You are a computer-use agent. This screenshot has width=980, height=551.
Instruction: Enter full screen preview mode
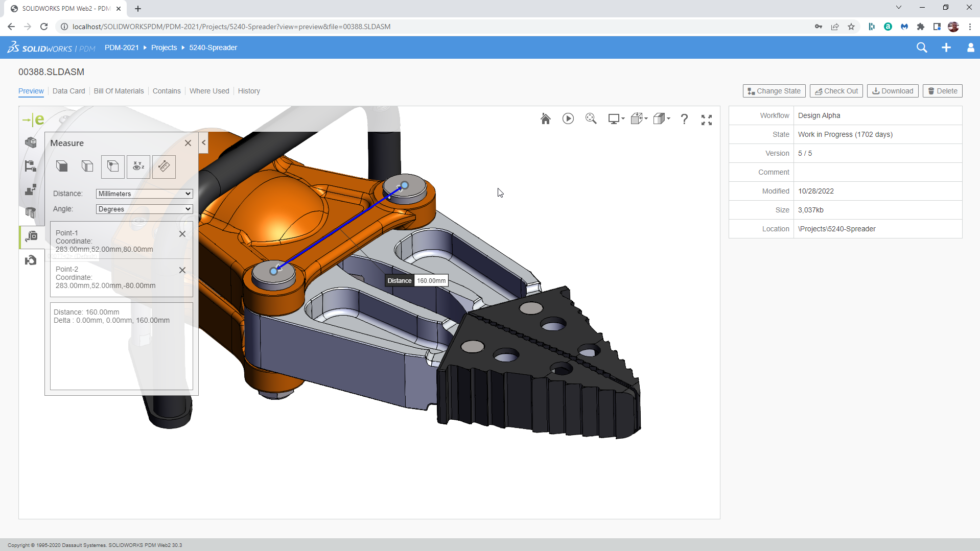(x=706, y=120)
